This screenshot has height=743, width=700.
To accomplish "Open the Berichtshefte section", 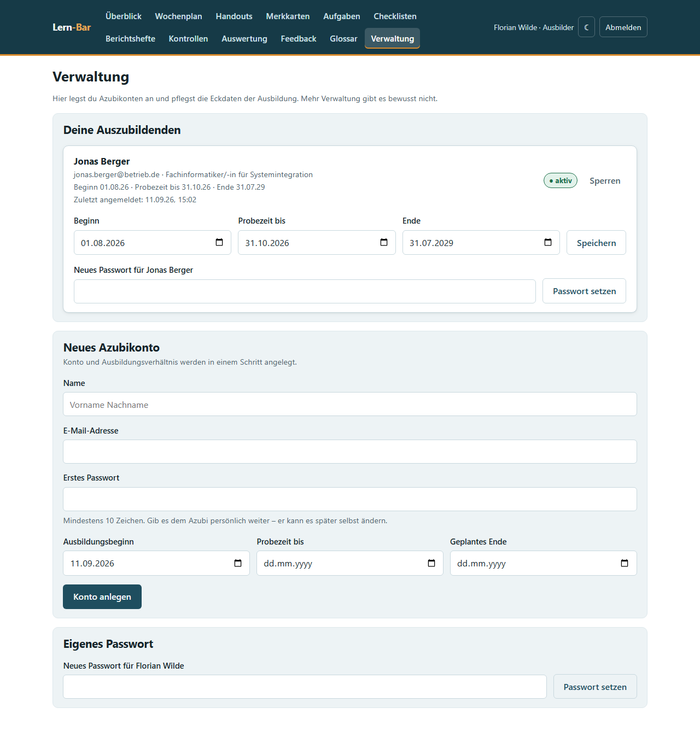I will 130,39.
